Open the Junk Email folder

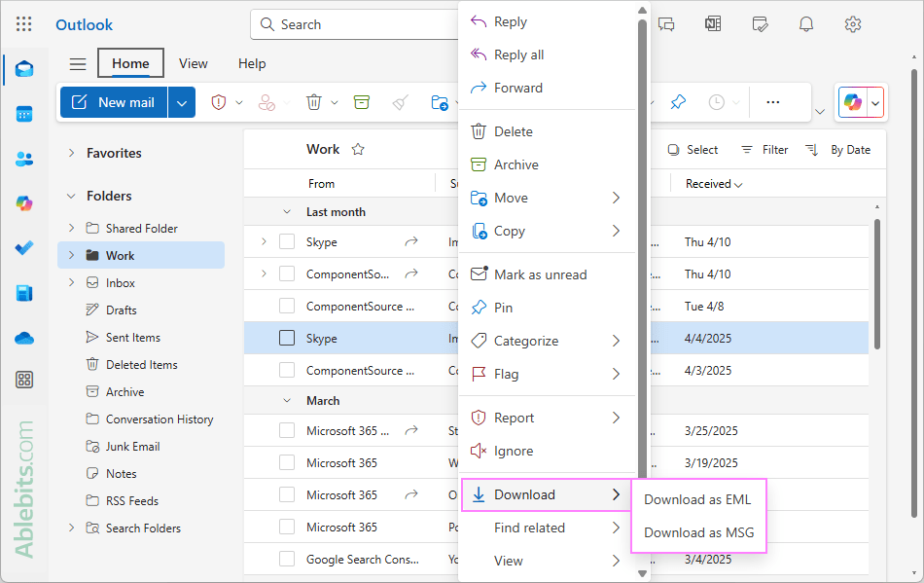click(x=132, y=446)
